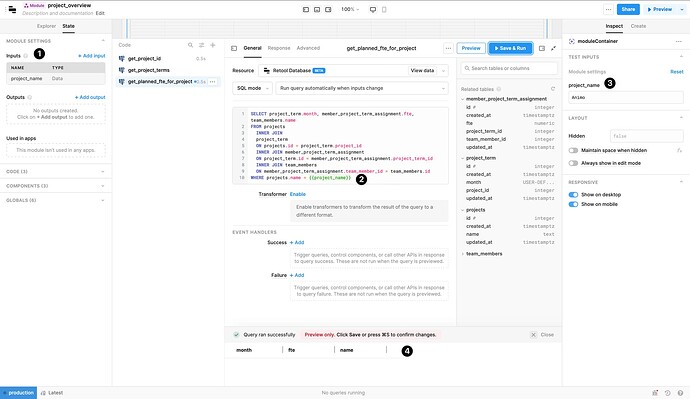Add a Success event handler
The width and height of the screenshot is (690, 399).
point(297,242)
